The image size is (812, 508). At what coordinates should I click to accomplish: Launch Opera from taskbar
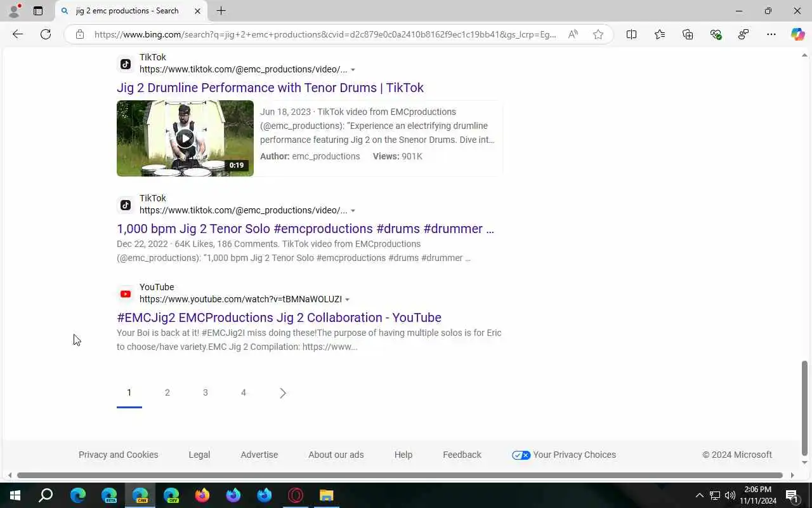pyautogui.click(x=296, y=495)
